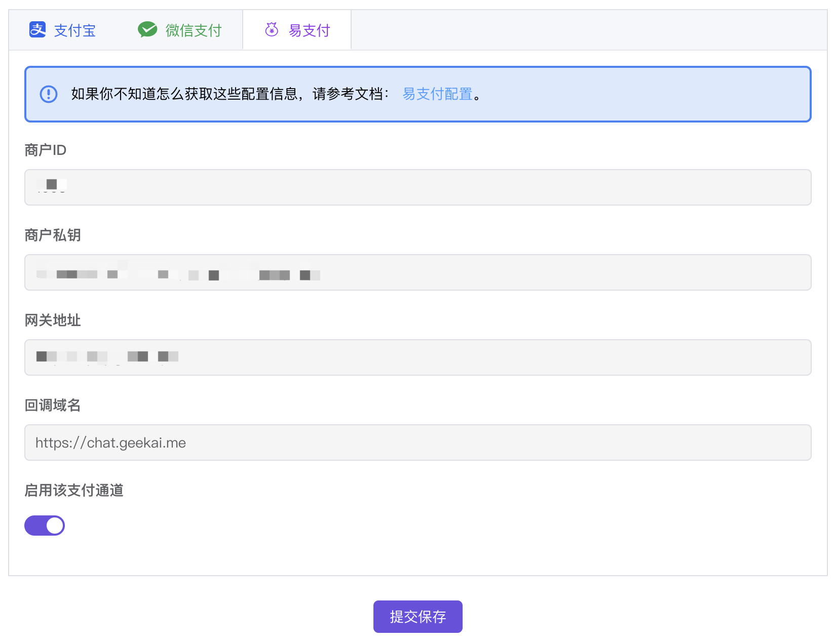835x644 pixels.
Task: Click the info exclamation icon in notice
Action: pyautogui.click(x=49, y=94)
